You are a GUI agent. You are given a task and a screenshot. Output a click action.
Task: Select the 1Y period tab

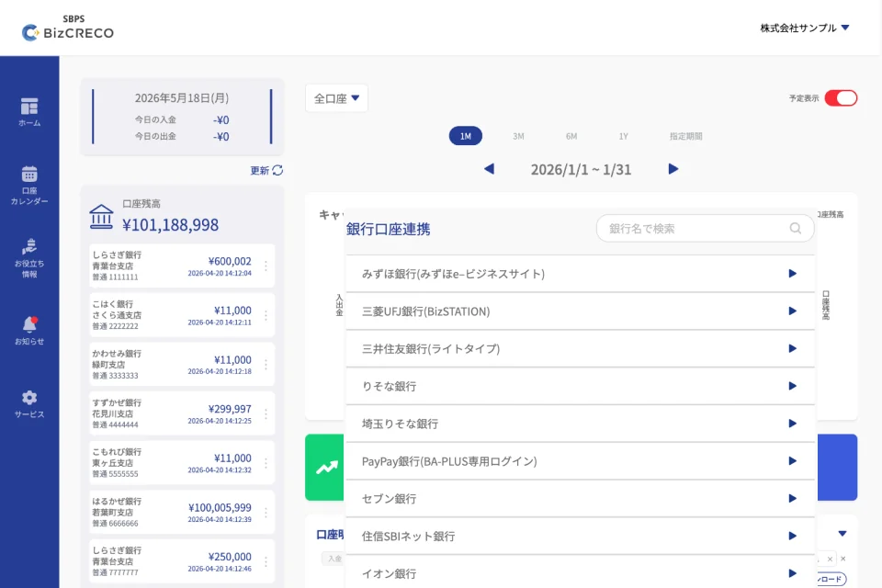[x=623, y=136]
